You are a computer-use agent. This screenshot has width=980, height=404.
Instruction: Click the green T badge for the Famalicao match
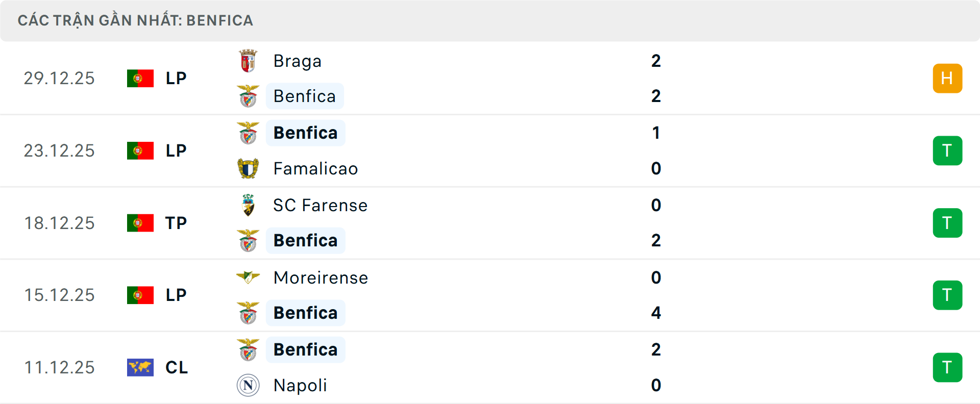click(x=947, y=150)
